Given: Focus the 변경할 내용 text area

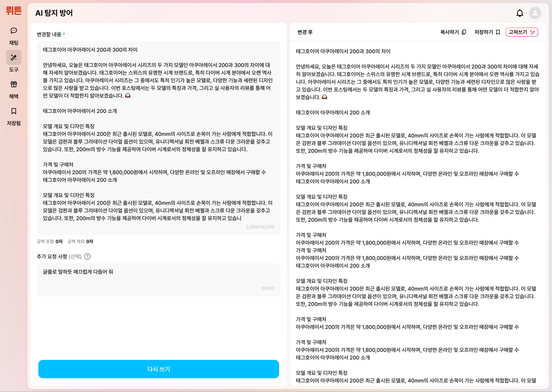Looking at the screenshot, I should [x=158, y=138].
